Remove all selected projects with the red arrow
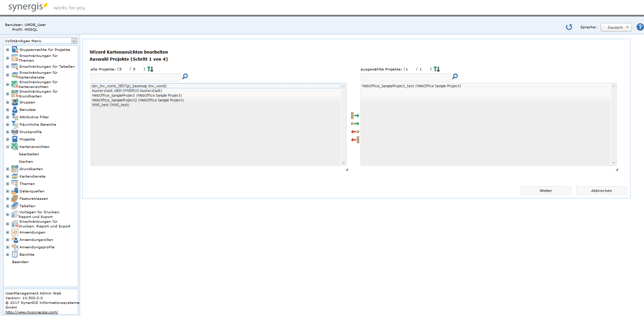644x316 pixels. click(355, 140)
